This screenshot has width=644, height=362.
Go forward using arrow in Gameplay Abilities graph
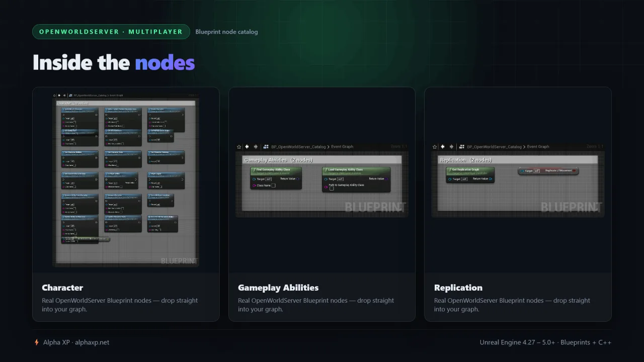[x=256, y=147]
